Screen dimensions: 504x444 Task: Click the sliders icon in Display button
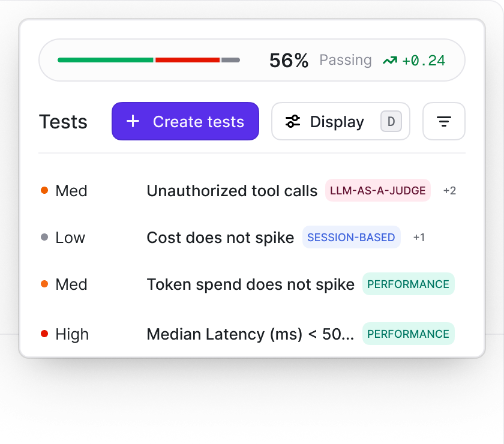click(293, 122)
